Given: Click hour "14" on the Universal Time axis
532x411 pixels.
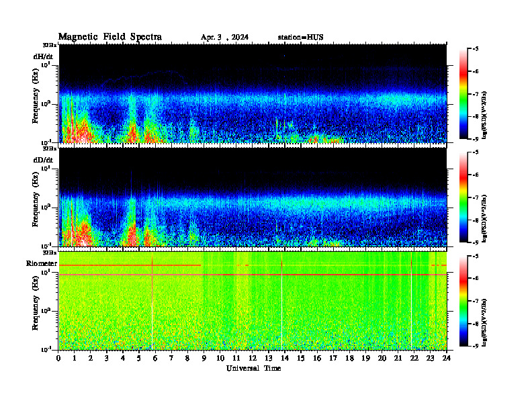Looking at the screenshot, I should click(x=285, y=358).
